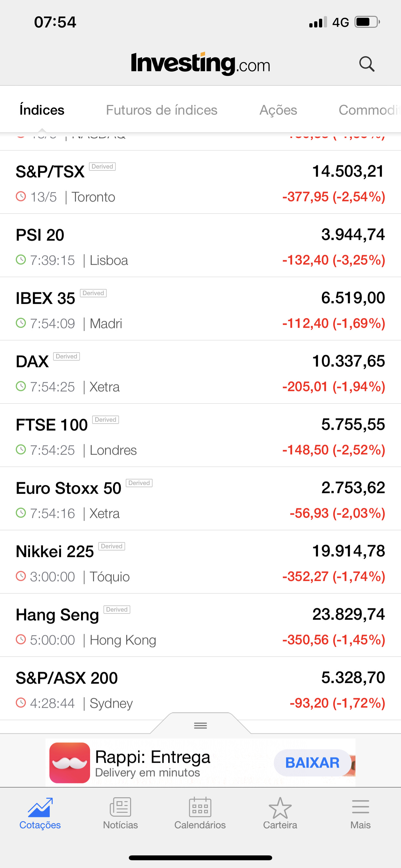Tap the Rappi app logo
401x868 pixels.
[70, 763]
